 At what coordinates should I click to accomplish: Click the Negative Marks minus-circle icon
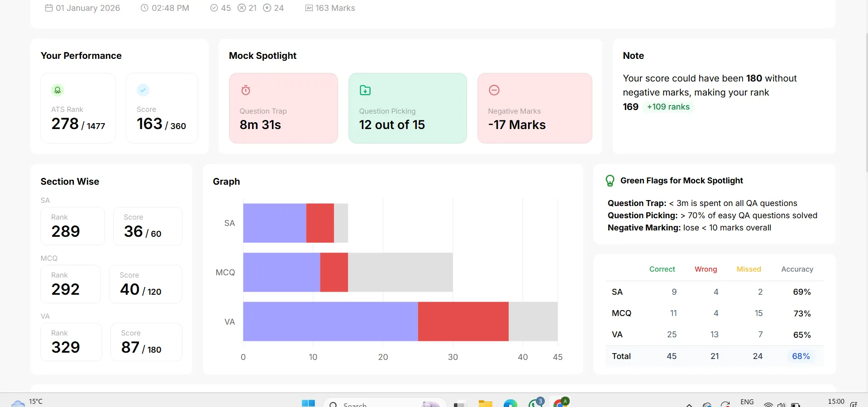tap(494, 90)
